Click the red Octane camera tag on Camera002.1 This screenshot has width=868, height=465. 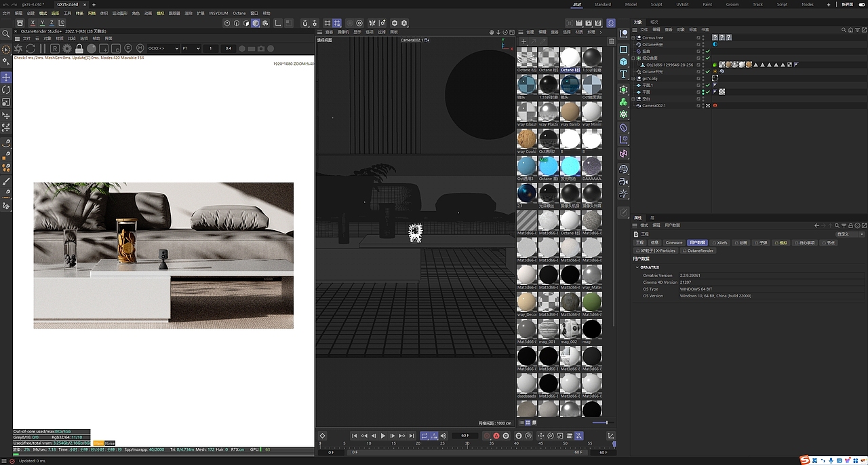(x=715, y=106)
